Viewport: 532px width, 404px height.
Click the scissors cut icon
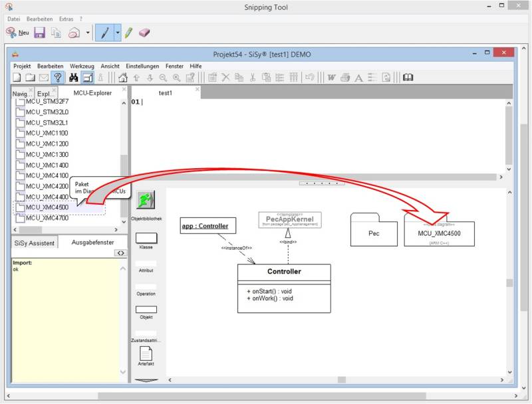253,78
